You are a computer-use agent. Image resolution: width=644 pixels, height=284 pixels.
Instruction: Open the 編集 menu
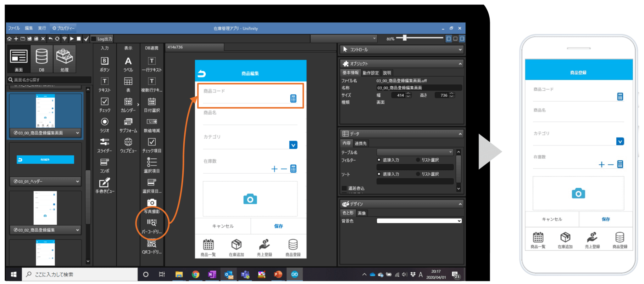click(x=29, y=28)
